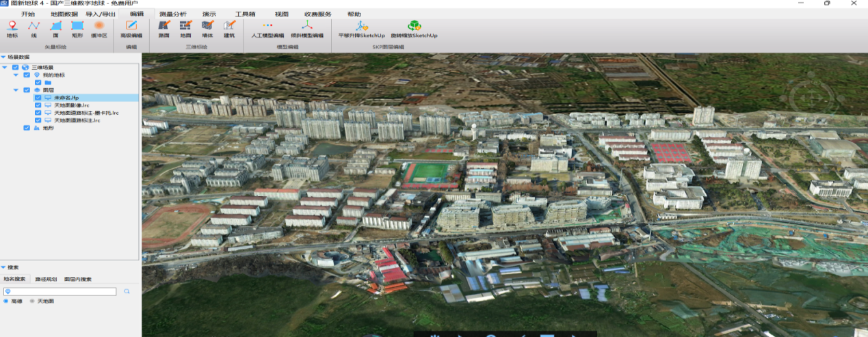This screenshot has width=868, height=337.
Task: Click 旋转缩放SketchUp tool
Action: pos(414,28)
